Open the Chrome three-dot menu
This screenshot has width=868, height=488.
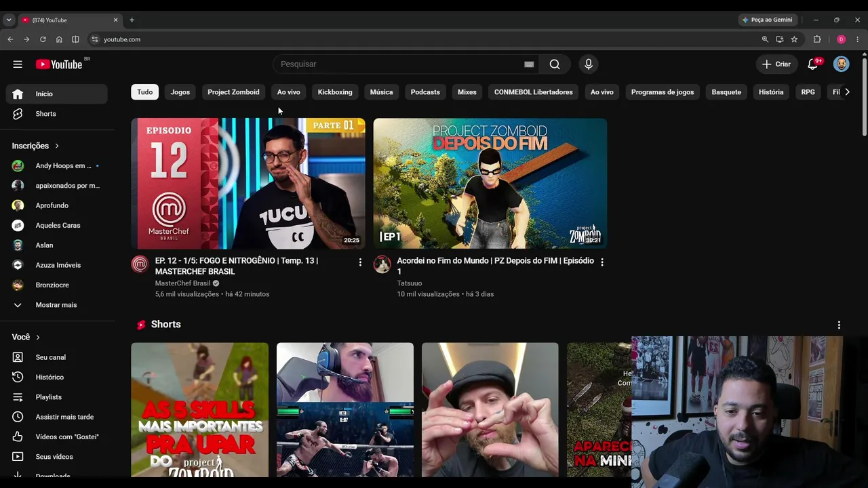pyautogui.click(x=857, y=39)
